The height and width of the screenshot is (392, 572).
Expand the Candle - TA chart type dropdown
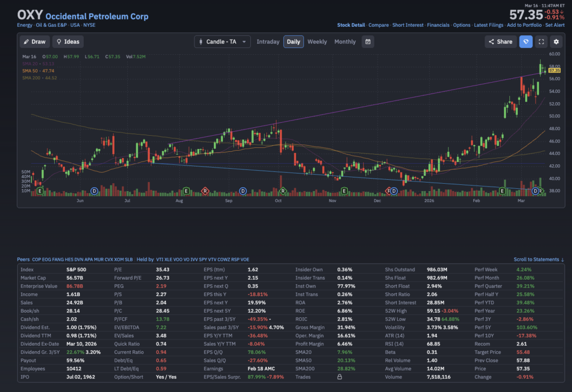point(222,42)
